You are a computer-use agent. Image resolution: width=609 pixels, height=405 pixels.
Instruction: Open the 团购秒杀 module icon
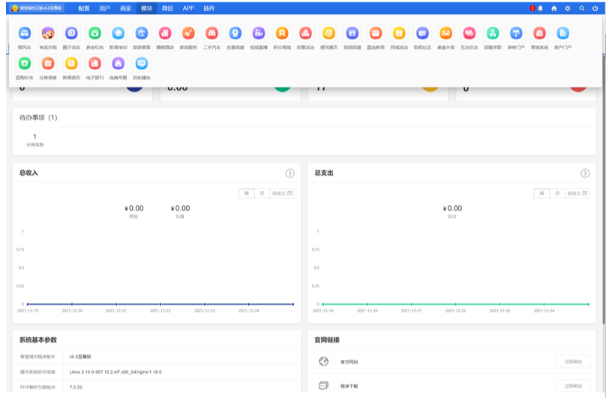click(x=24, y=66)
